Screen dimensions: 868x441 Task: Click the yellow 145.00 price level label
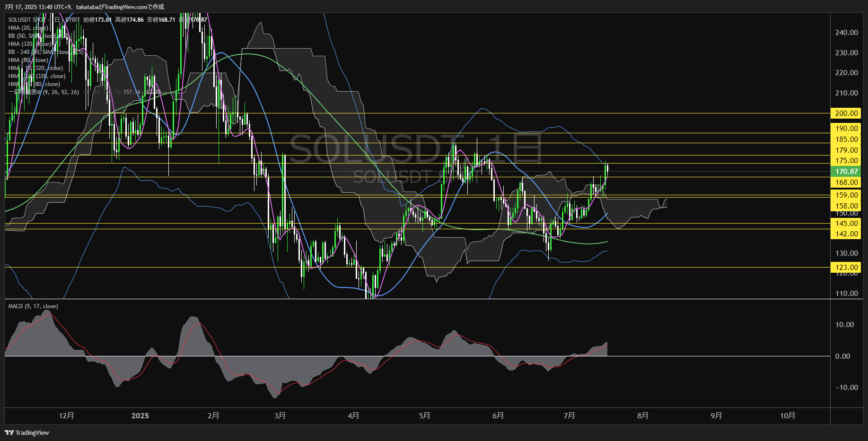(x=846, y=224)
